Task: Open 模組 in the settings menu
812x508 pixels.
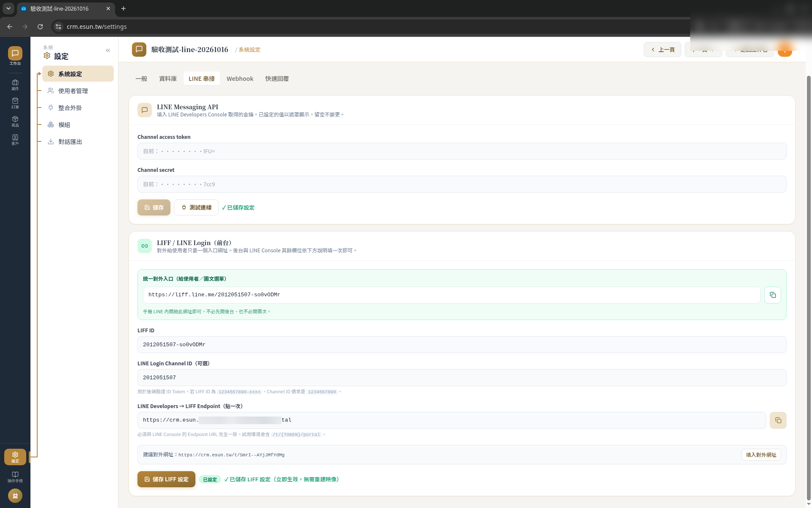Action: (x=78, y=124)
